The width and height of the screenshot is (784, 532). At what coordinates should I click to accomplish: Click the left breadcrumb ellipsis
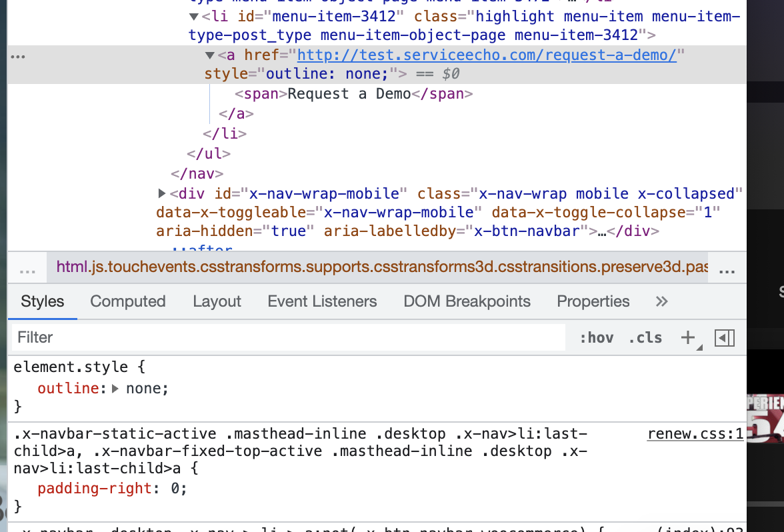click(27, 270)
